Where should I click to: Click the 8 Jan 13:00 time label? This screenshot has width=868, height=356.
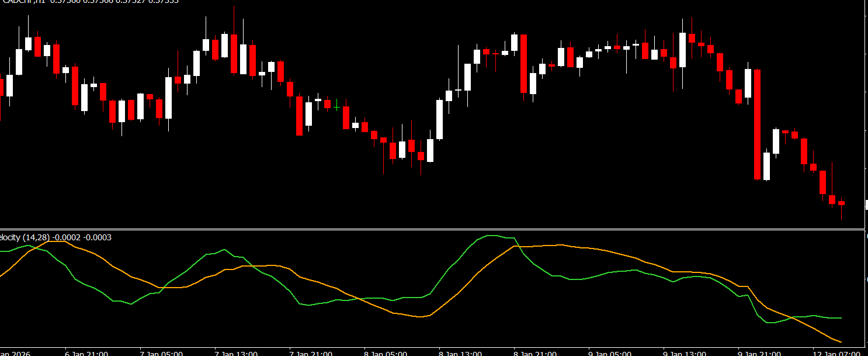pyautogui.click(x=460, y=353)
